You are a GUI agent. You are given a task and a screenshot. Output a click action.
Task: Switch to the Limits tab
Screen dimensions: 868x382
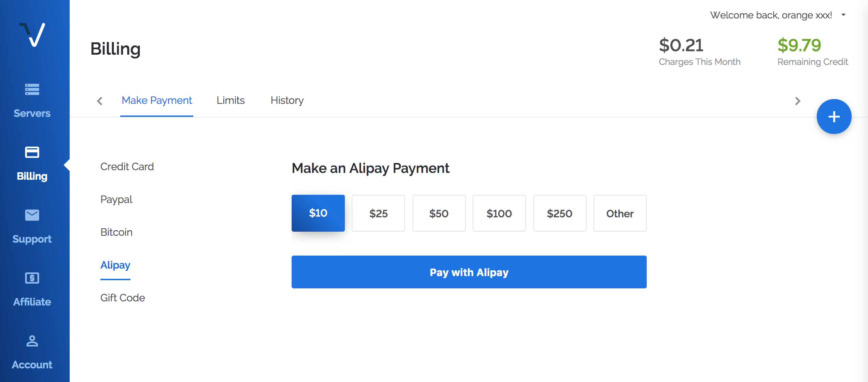click(230, 100)
